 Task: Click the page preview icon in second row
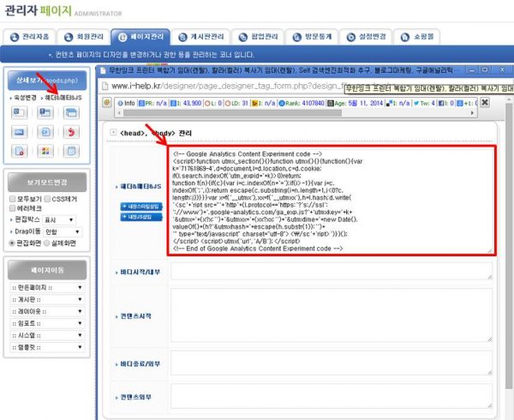45,132
